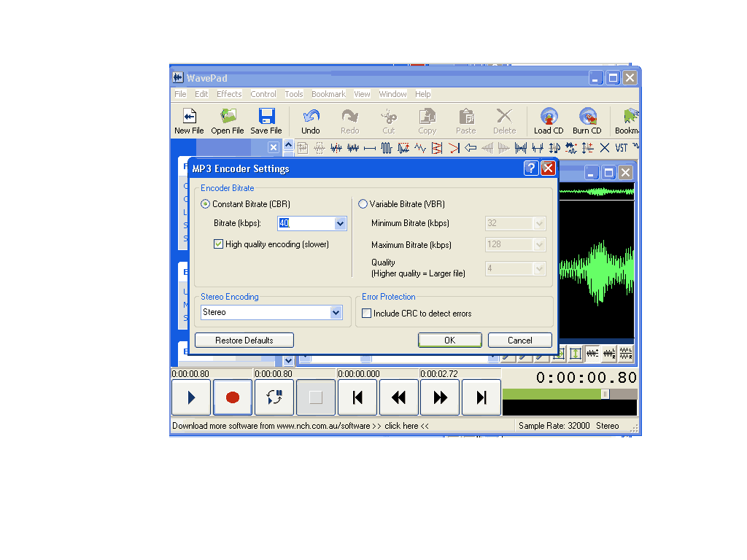Expand the Bitrate (kbps) dropdown

340,223
